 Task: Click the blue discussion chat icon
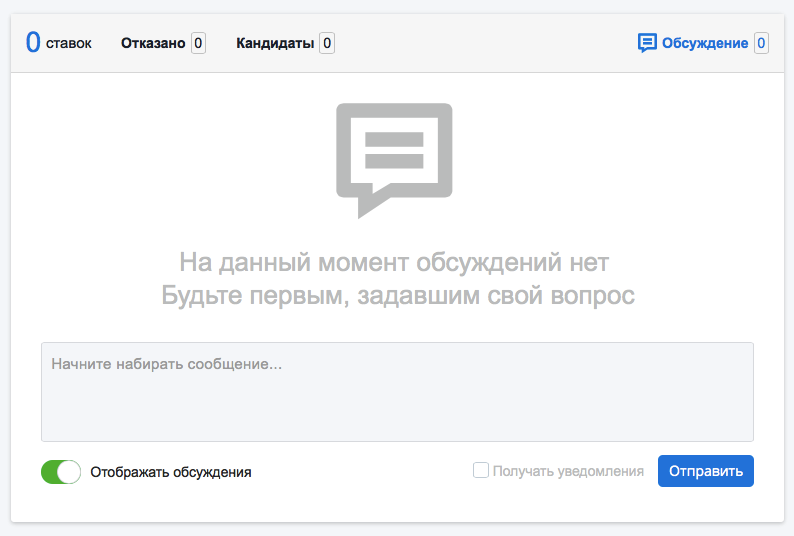pyautogui.click(x=647, y=43)
